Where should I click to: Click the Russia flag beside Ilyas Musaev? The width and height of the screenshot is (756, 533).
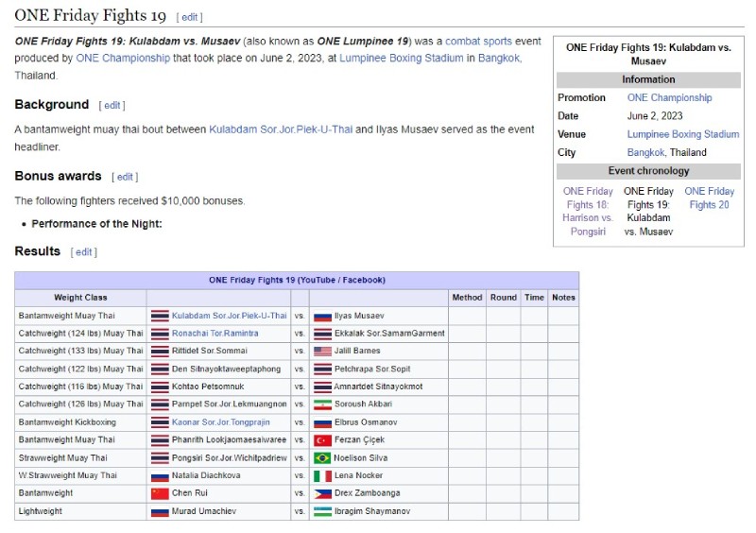tap(322, 317)
